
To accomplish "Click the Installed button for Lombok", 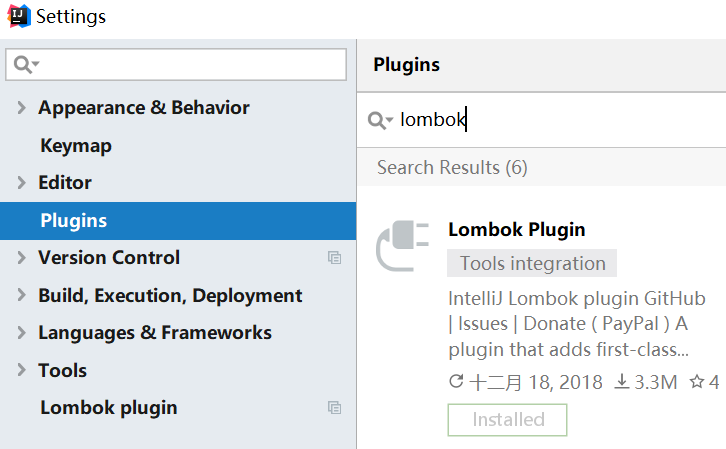I will point(507,420).
